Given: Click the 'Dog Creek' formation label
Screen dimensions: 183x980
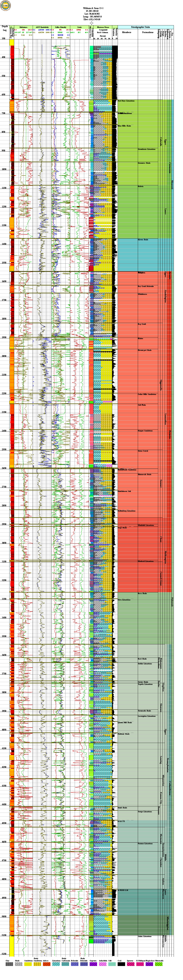Looking at the screenshot, I should (142, 324).
